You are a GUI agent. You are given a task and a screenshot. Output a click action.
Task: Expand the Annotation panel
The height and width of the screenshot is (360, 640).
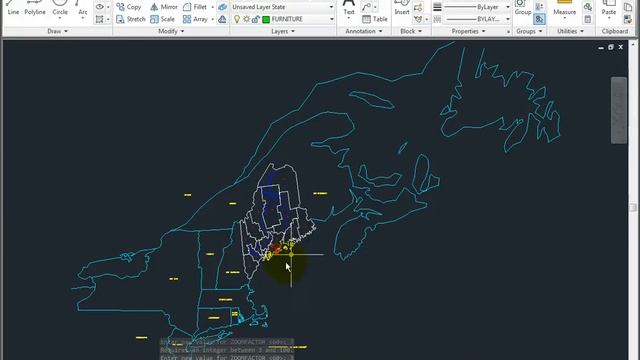click(x=364, y=31)
